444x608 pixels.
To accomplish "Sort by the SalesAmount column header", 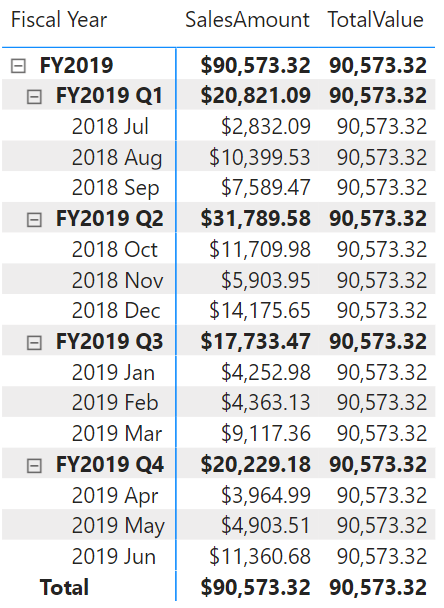I will [x=247, y=20].
